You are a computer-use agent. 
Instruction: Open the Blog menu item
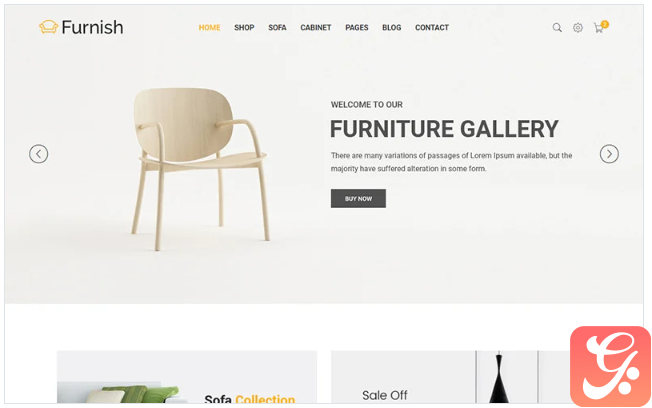(x=392, y=28)
